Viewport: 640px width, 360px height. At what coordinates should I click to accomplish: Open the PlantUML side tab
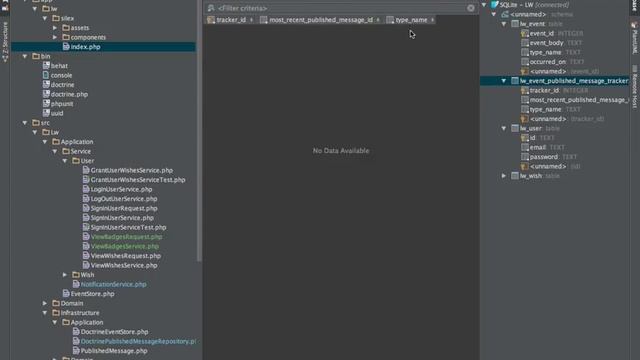tap(635, 38)
